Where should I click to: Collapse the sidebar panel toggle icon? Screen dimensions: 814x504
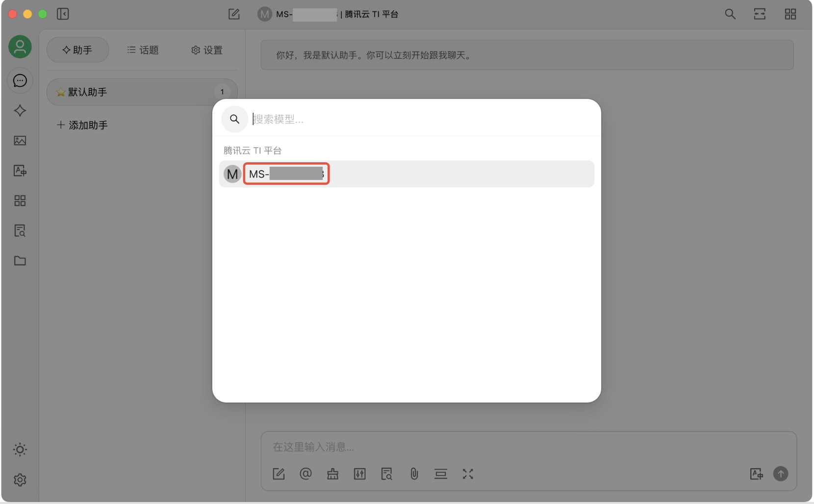[x=63, y=14]
